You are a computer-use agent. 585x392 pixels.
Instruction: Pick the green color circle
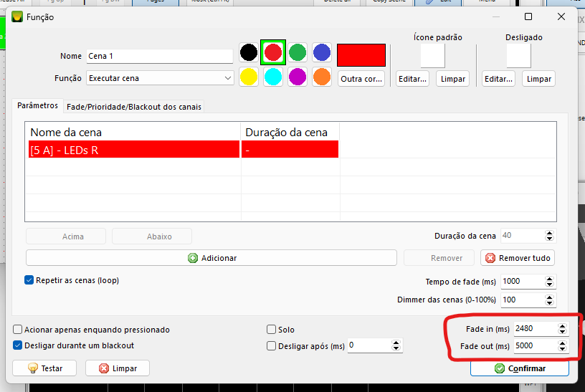[298, 52]
